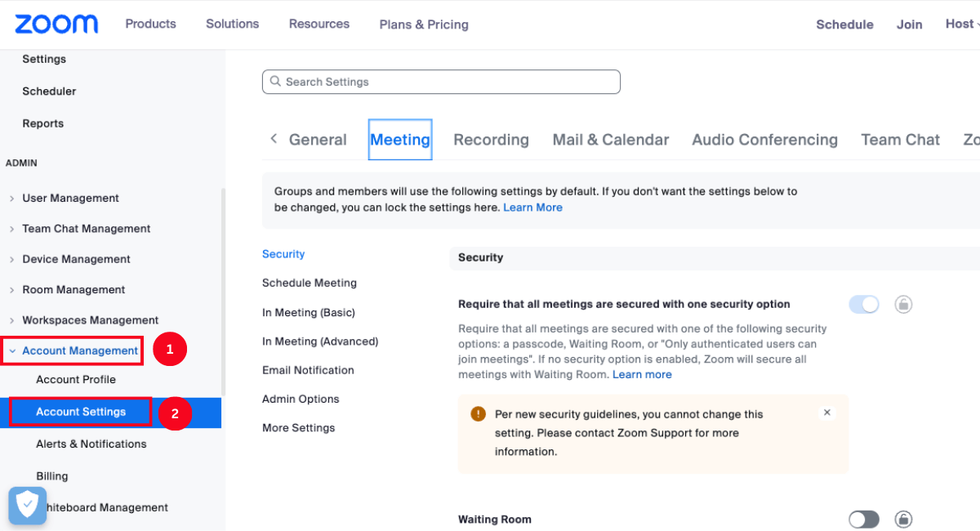The height and width of the screenshot is (531, 980).
Task: Jump to In Meeting (Basic) section
Action: pyautogui.click(x=309, y=312)
